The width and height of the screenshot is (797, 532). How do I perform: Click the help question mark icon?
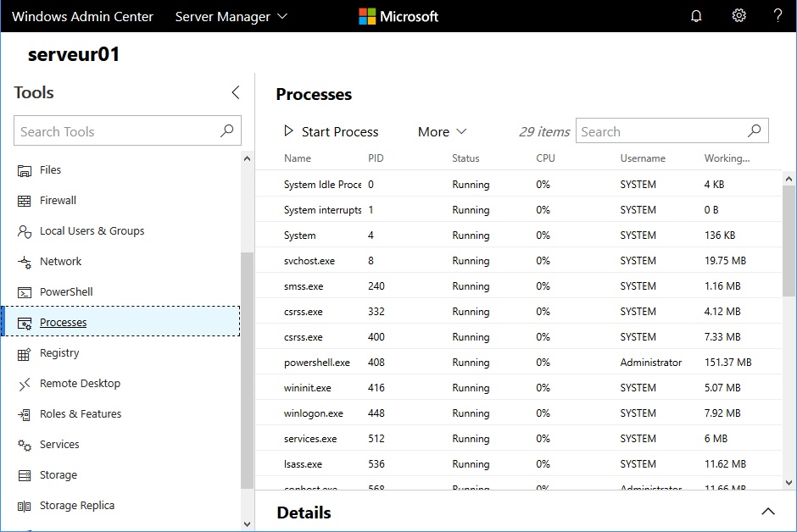click(777, 16)
